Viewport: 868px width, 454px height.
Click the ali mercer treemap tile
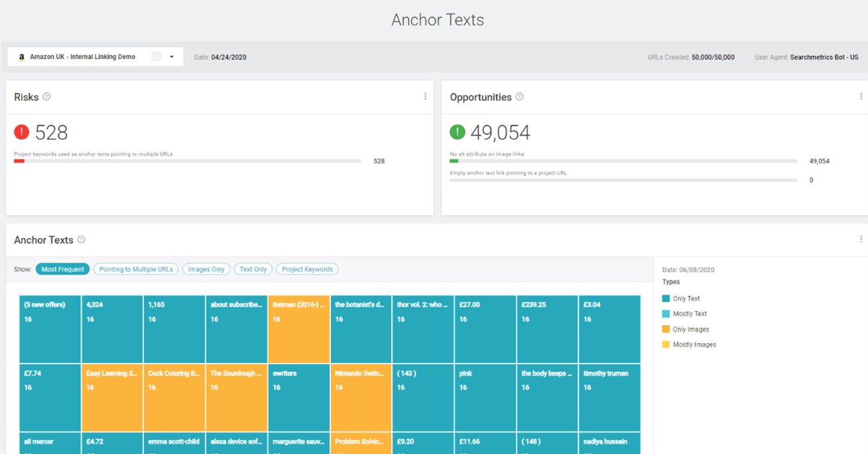tap(50, 443)
